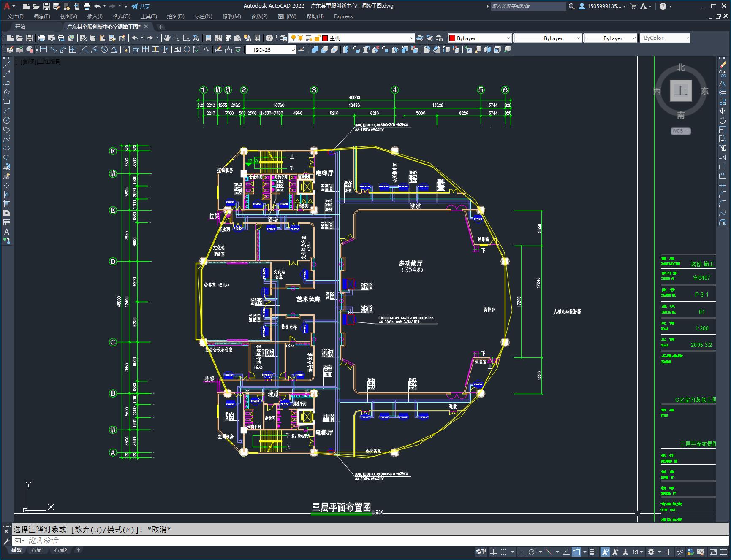731x560 pixels.
Task: Select the Table tool in Draw toolbar
Action: click(6, 222)
